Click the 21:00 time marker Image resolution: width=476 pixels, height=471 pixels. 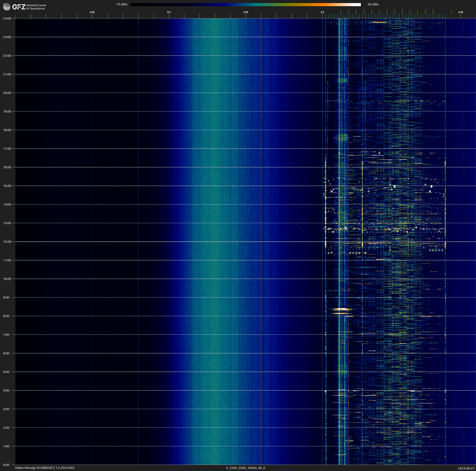(7, 74)
